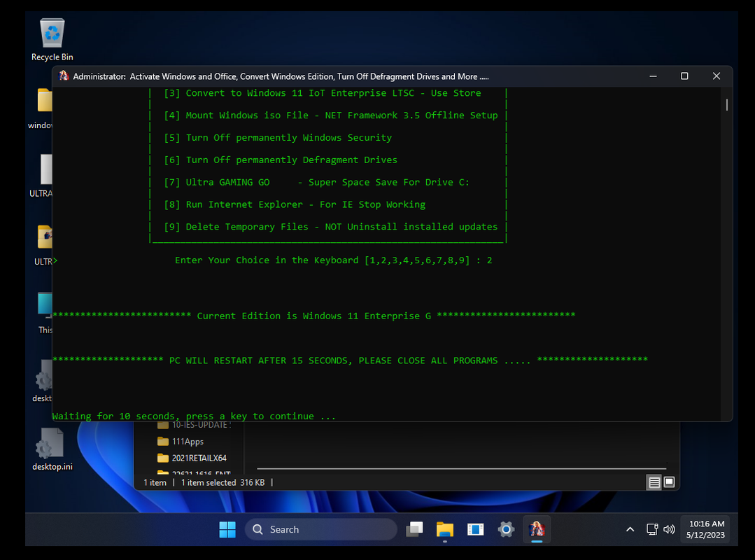Screen dimensions: 755x560
Task: Select the 10-IES-UPDATE folder in Explorer
Action: click(x=195, y=425)
